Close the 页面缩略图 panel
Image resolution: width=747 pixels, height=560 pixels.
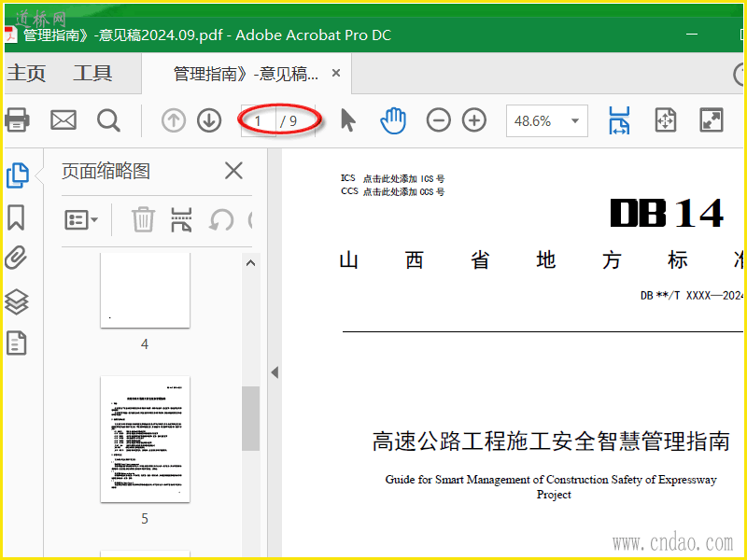tap(233, 171)
